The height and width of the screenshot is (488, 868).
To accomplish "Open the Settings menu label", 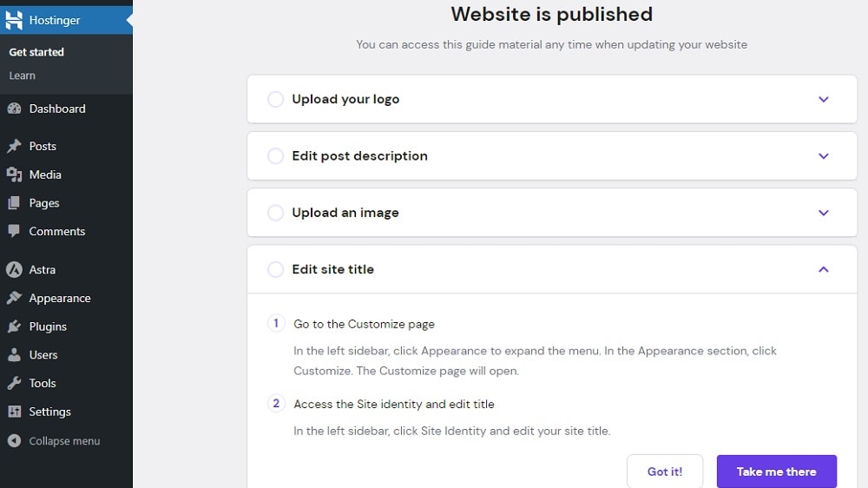I will coord(49,412).
